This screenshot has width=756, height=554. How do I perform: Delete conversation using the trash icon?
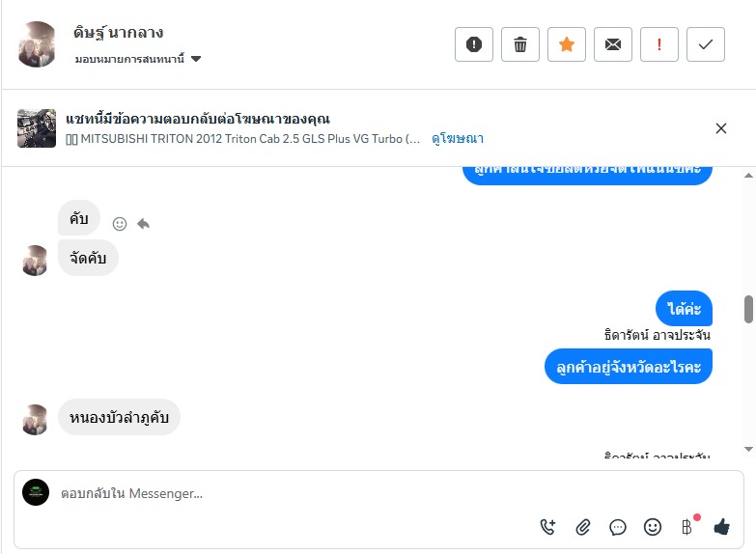coord(520,44)
